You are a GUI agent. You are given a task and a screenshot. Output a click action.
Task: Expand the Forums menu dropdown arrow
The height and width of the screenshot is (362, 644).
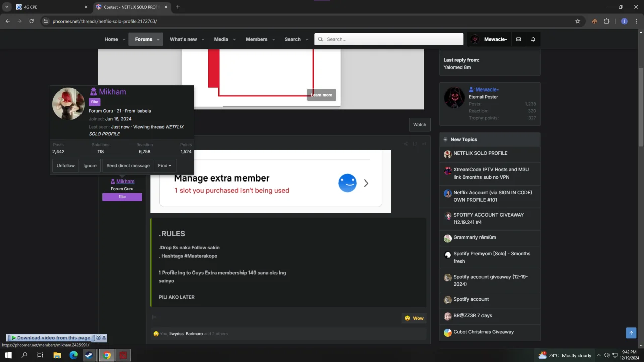pyautogui.click(x=158, y=40)
